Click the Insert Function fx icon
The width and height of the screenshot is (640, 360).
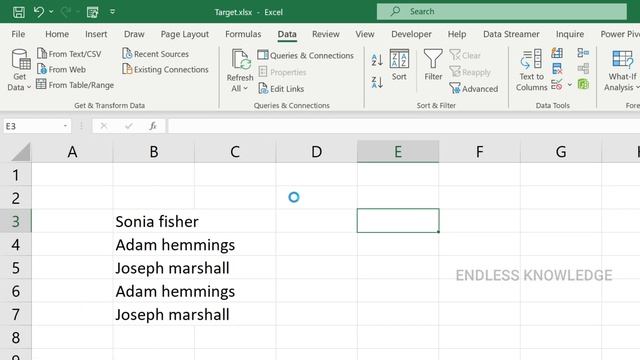coord(153,126)
